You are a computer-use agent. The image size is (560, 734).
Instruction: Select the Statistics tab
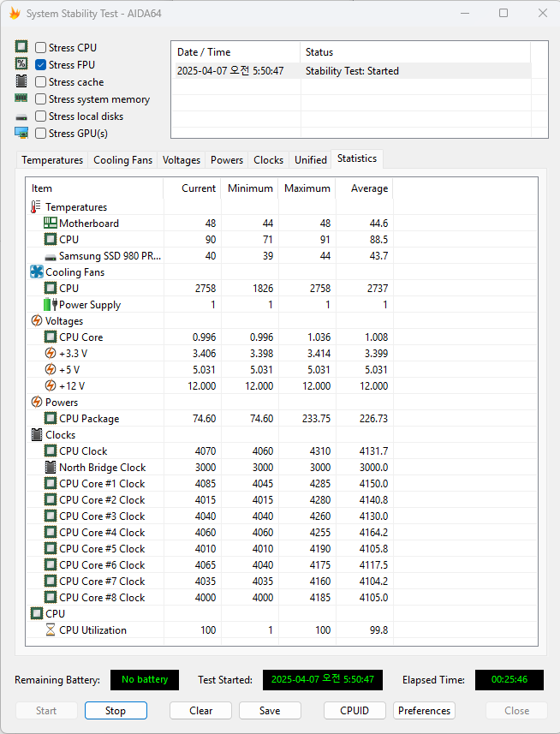pos(357,158)
